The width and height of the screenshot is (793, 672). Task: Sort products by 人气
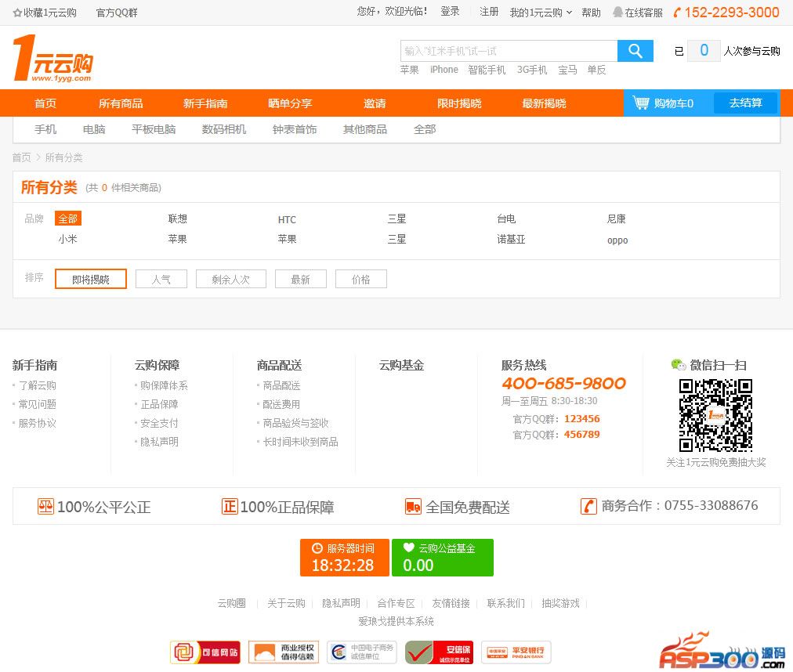pos(161,279)
